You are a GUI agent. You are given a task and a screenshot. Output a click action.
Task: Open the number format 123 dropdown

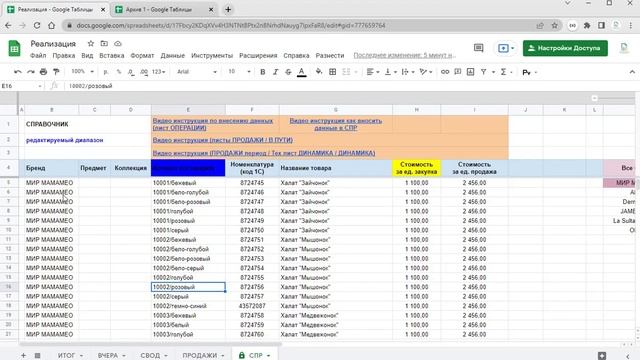[x=158, y=72]
